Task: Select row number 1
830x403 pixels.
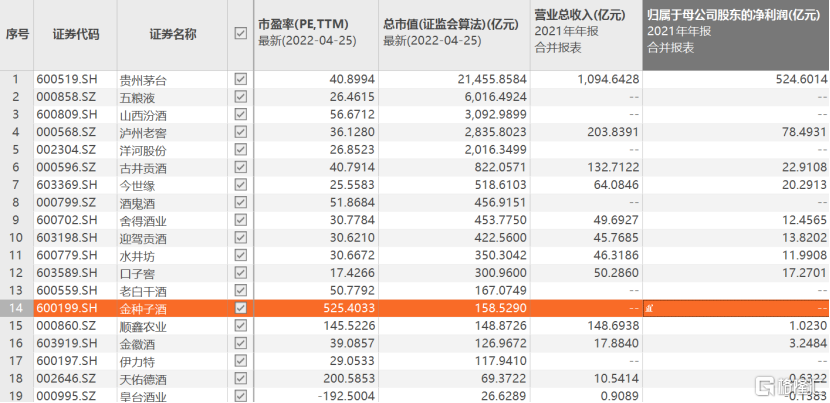Action: click(16, 79)
